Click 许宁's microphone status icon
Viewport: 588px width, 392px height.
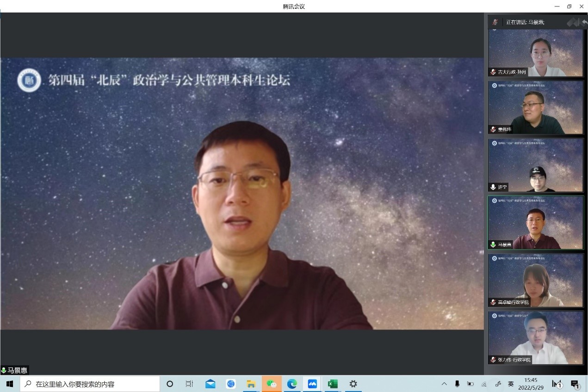[493, 187]
